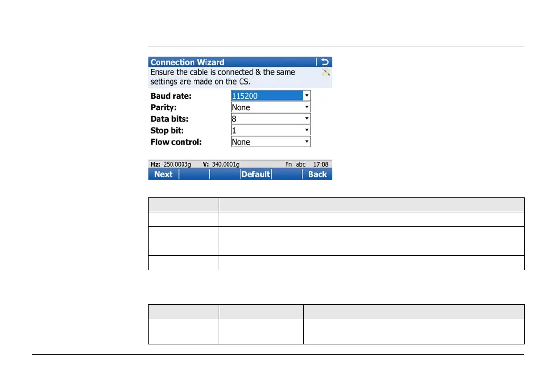Click the Hz: 250.0003g status value
Viewport: 556px width, 392px height.
coord(171,164)
